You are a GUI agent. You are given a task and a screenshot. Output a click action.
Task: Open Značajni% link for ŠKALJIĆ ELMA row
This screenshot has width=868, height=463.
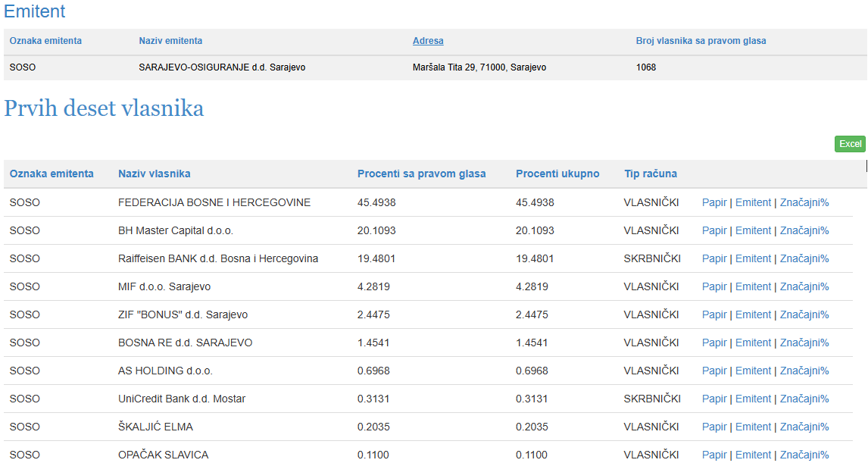[x=804, y=427]
